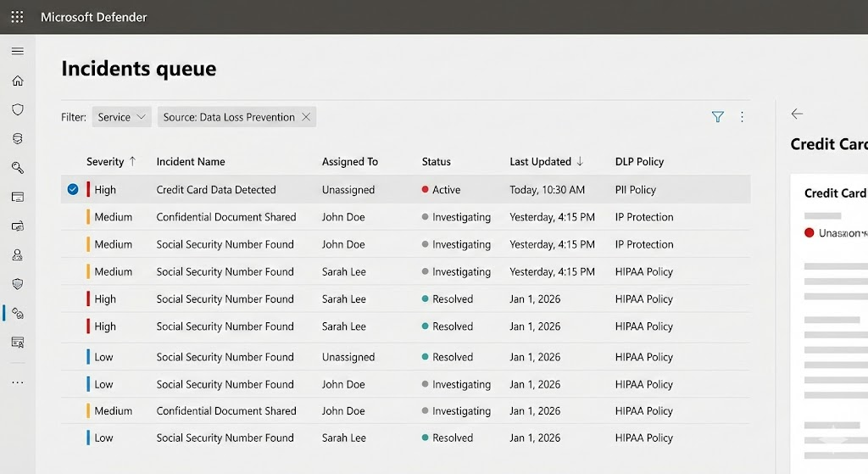
Task: Click the Incident Name column header
Action: pos(191,162)
